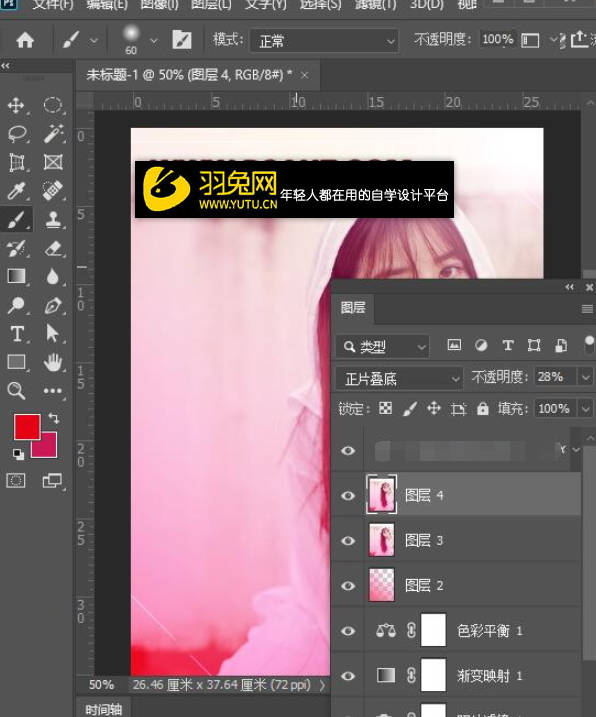Select the Path Selection tool
The image size is (596, 717).
point(53,334)
